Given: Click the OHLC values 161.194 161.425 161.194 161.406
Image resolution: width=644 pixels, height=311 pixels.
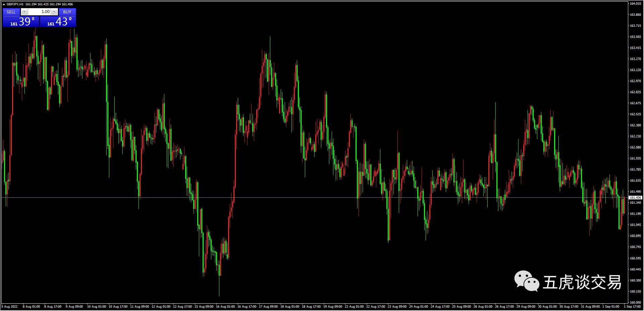Looking at the screenshot, I should coord(49,4).
